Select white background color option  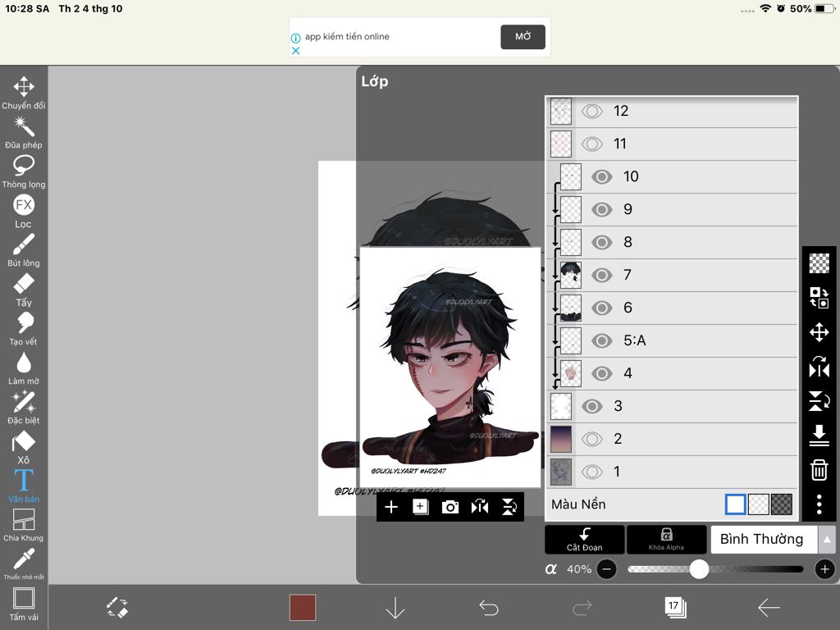click(x=736, y=504)
